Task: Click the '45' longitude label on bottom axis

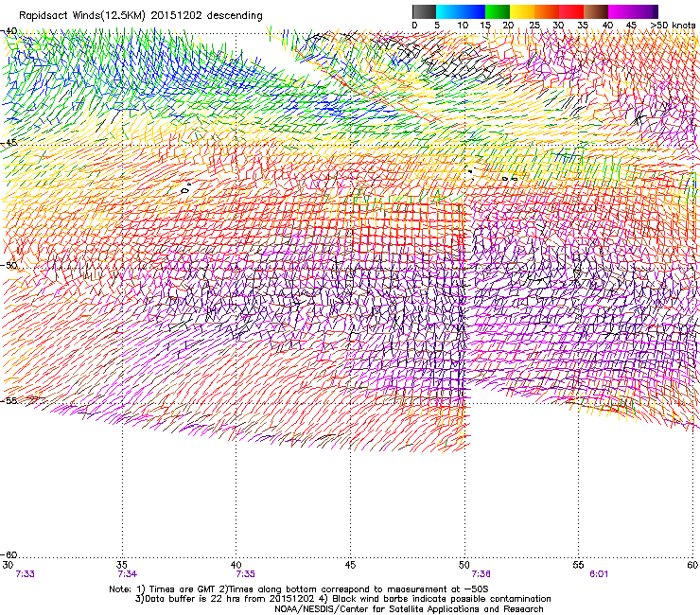Action: pos(350,565)
